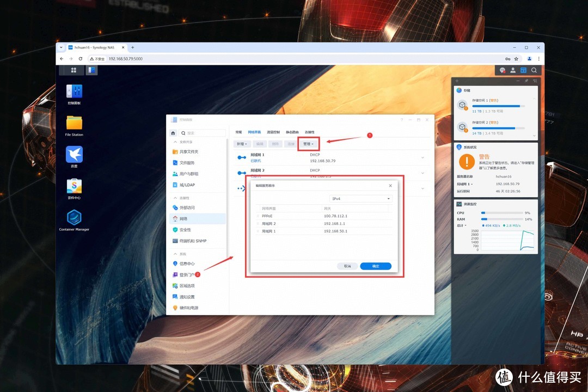The image size is (588, 392).
Task: Click the Control Panel home icon
Action: tap(173, 133)
